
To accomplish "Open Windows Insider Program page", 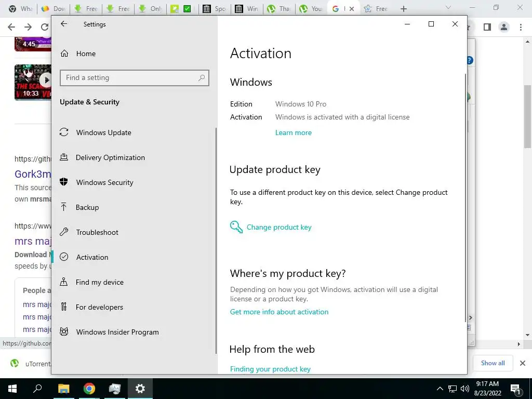I will pyautogui.click(x=117, y=332).
